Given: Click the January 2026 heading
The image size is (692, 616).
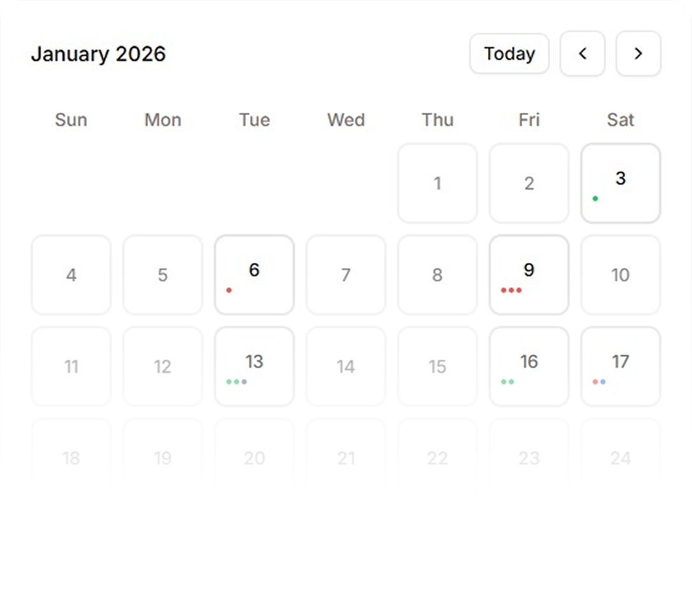Looking at the screenshot, I should 99,54.
